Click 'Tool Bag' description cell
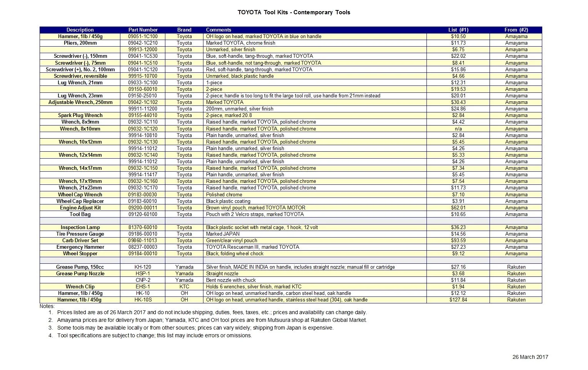This screenshot has width=588, height=370. (80, 214)
